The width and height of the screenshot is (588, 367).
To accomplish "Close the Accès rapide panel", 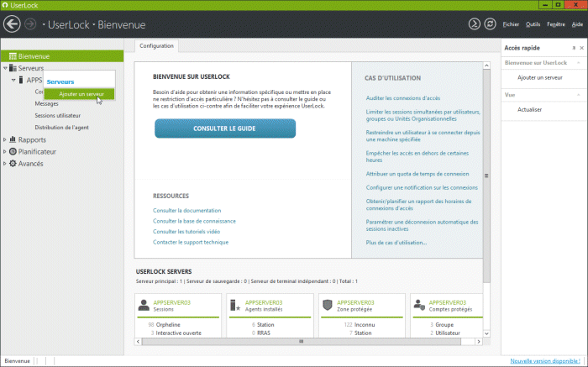I will tap(581, 48).
